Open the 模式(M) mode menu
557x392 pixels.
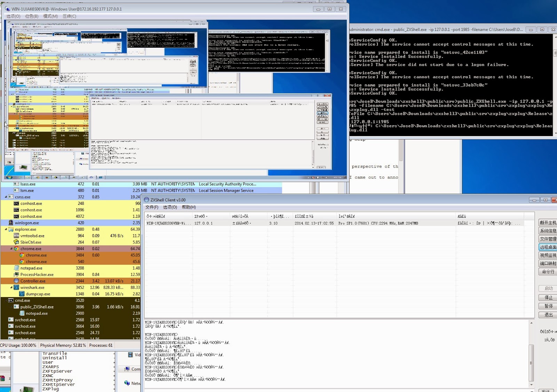point(50,16)
